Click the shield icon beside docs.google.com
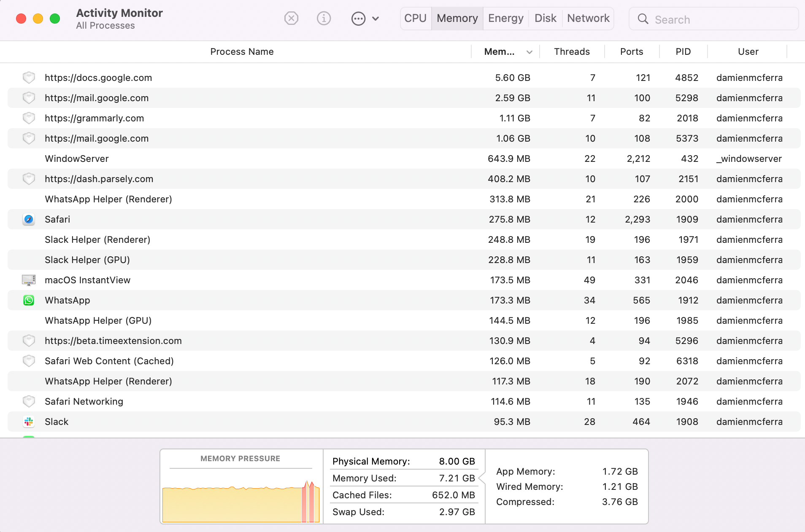 tap(29, 78)
